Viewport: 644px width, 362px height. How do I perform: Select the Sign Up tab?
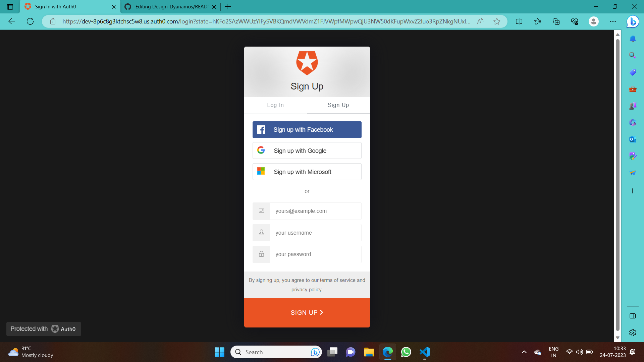[338, 105]
